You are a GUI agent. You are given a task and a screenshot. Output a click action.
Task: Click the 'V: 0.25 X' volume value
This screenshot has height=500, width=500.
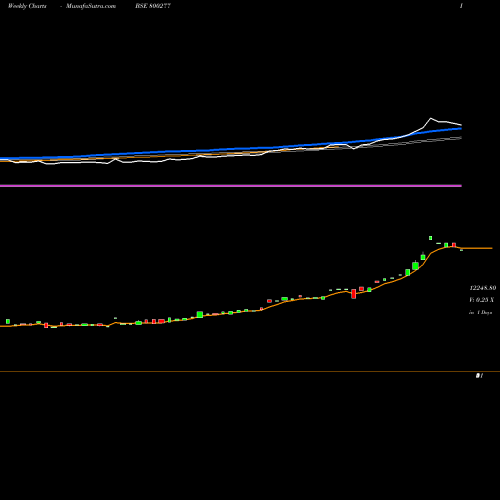481,300
